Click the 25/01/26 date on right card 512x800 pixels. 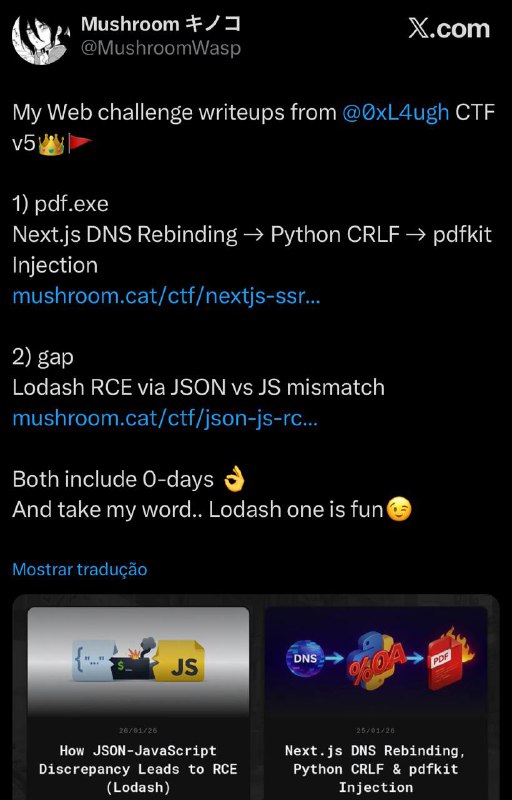click(376, 731)
